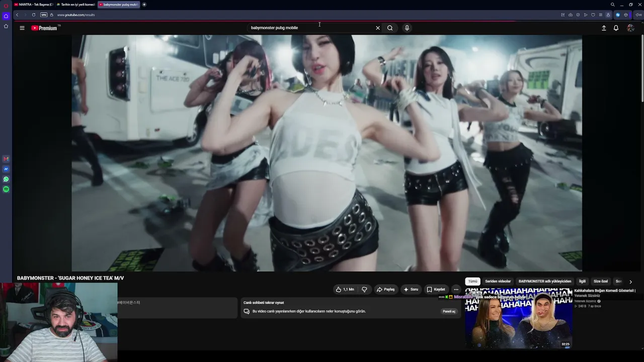Go to the YouTube Premium home logo

[x=44, y=28]
